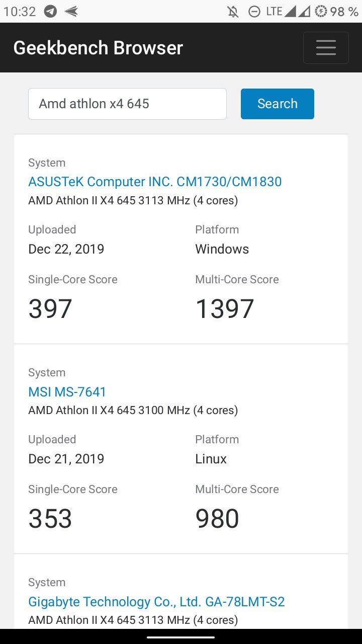Screen dimensions: 362x644
Task: Open the MSI MS-7641 result
Action: (x=67, y=391)
